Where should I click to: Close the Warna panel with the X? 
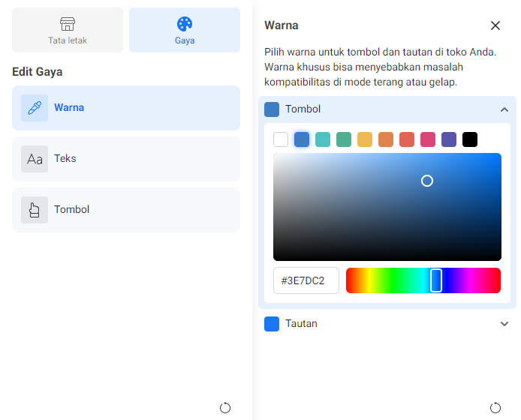495,25
